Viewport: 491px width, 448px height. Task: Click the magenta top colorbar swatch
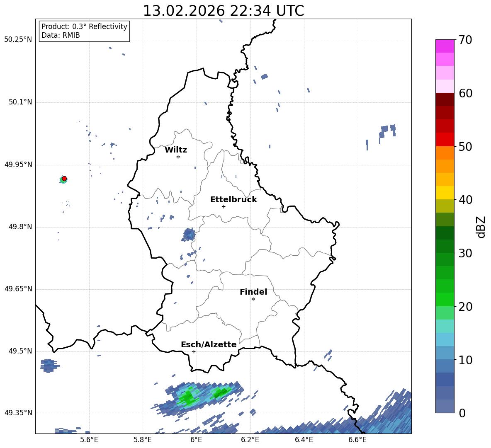coord(445,46)
